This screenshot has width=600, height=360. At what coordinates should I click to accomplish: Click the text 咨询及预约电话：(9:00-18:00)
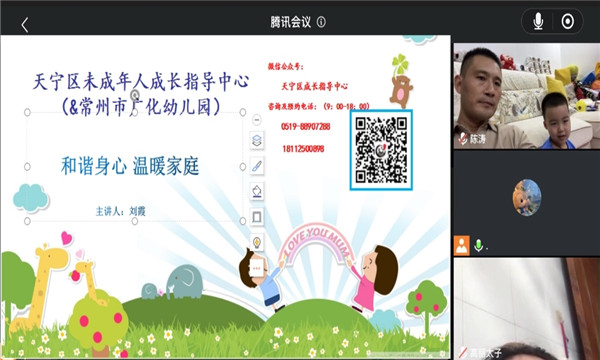pos(319,107)
